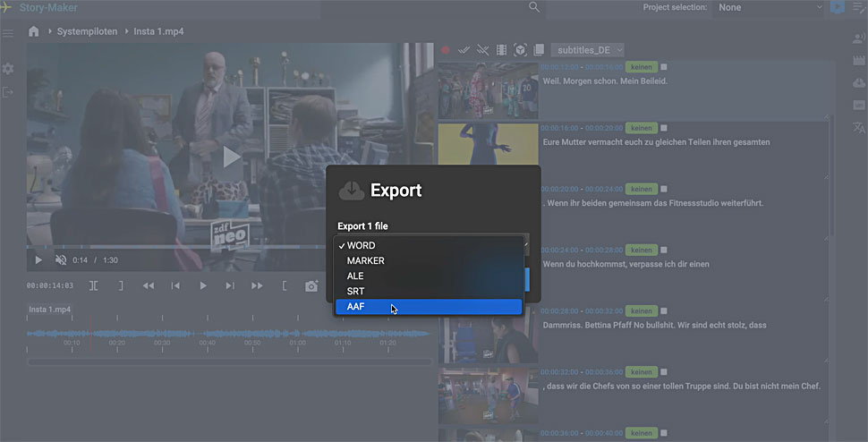Tick checkbox of subtitle starting 00:00:28:00
Viewport: 868px width, 442px height.
pos(664,310)
